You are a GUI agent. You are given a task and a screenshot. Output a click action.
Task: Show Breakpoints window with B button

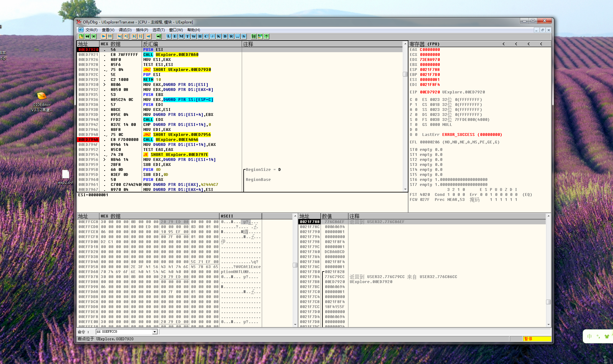(225, 37)
